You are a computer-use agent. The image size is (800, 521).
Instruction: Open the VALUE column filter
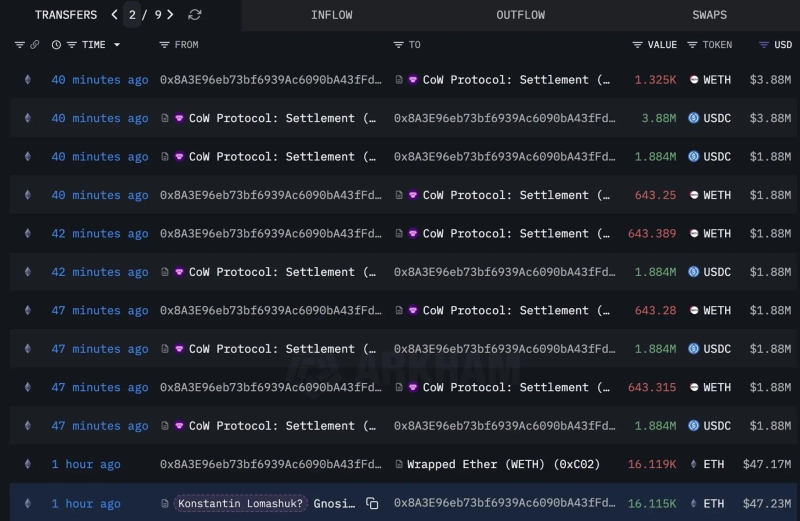pyautogui.click(x=638, y=45)
